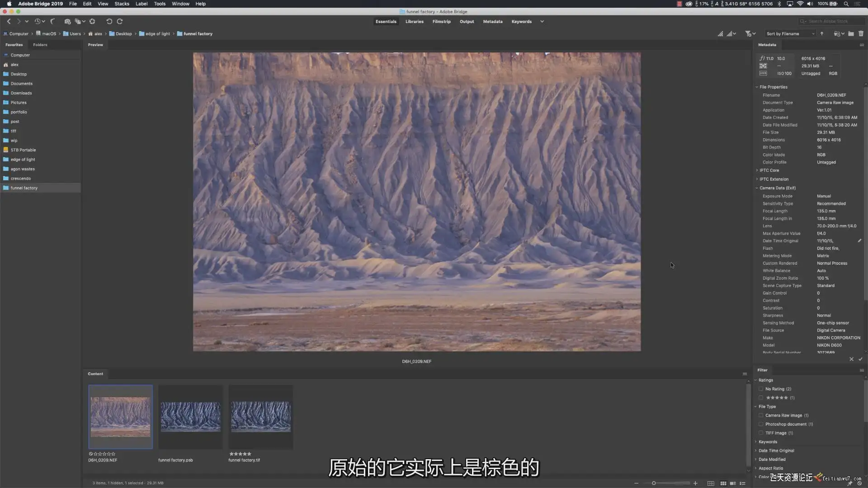This screenshot has height=488, width=868.
Task: Check the No Rating filter checkbox
Action: coord(761,389)
